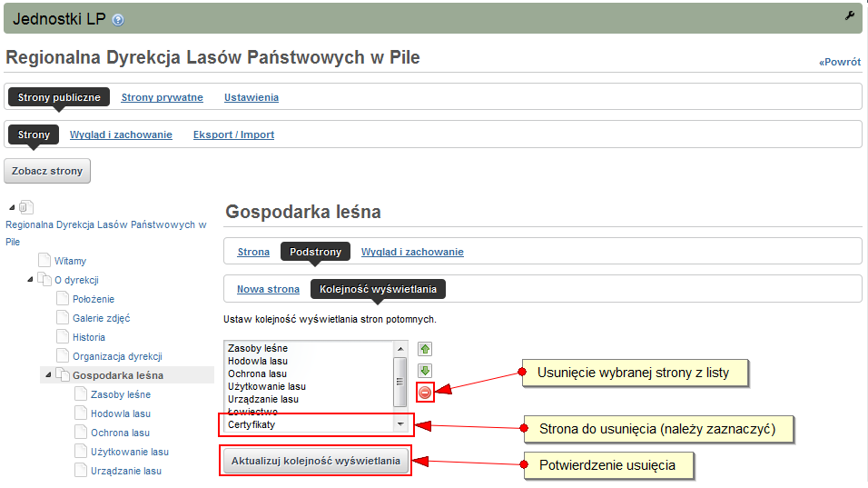Open the Ustawienia tab
Image resolution: width=868 pixels, height=488 pixels.
pyautogui.click(x=252, y=97)
